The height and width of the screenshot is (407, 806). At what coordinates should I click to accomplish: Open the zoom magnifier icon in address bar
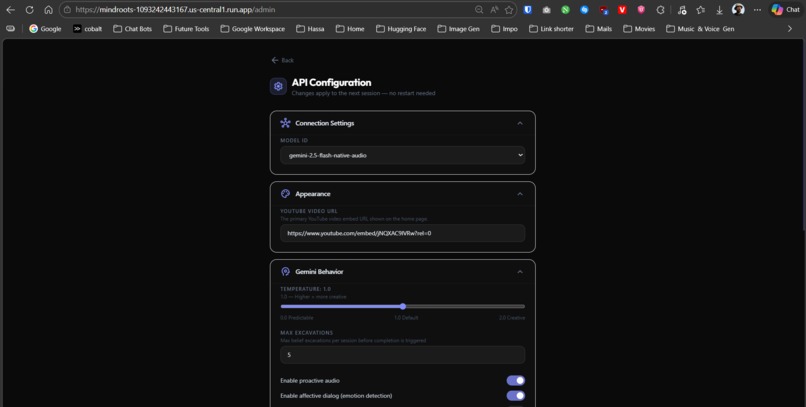pyautogui.click(x=479, y=10)
